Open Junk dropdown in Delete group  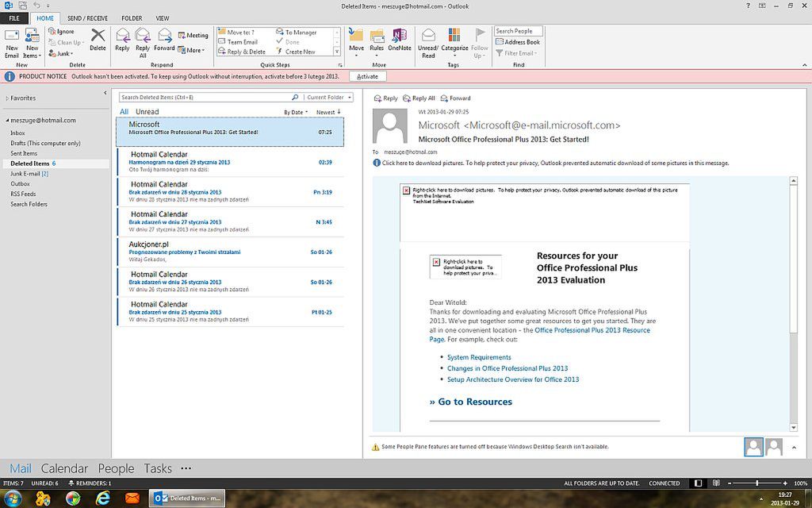tap(61, 53)
